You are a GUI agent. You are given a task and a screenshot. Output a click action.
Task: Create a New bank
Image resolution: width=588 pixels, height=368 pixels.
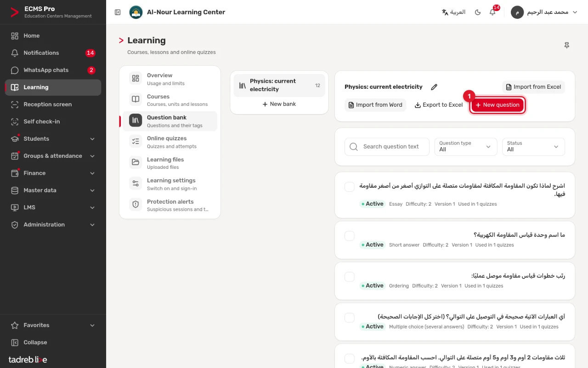pyautogui.click(x=279, y=104)
